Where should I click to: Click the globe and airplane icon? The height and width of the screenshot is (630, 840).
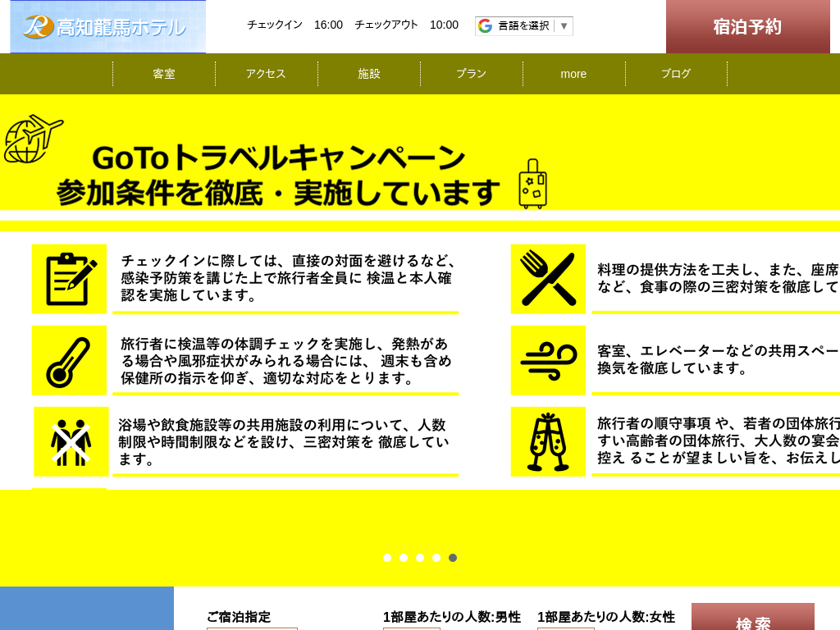pyautogui.click(x=33, y=139)
